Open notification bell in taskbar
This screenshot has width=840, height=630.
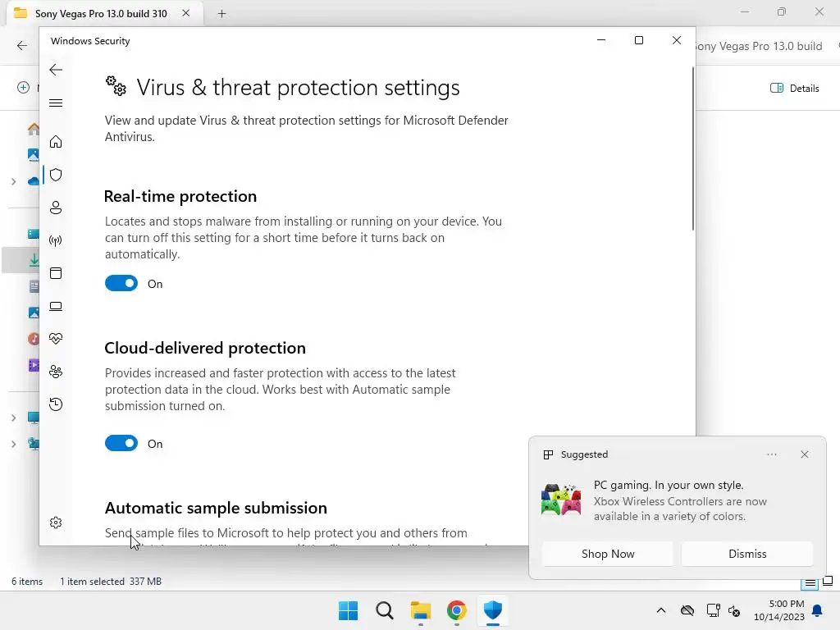pos(818,610)
